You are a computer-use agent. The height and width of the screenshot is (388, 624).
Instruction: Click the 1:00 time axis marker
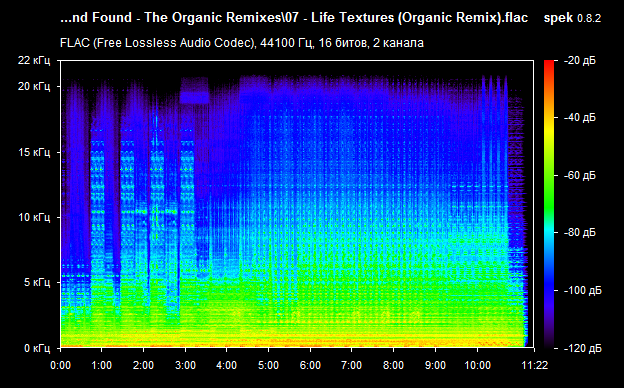pos(101,365)
